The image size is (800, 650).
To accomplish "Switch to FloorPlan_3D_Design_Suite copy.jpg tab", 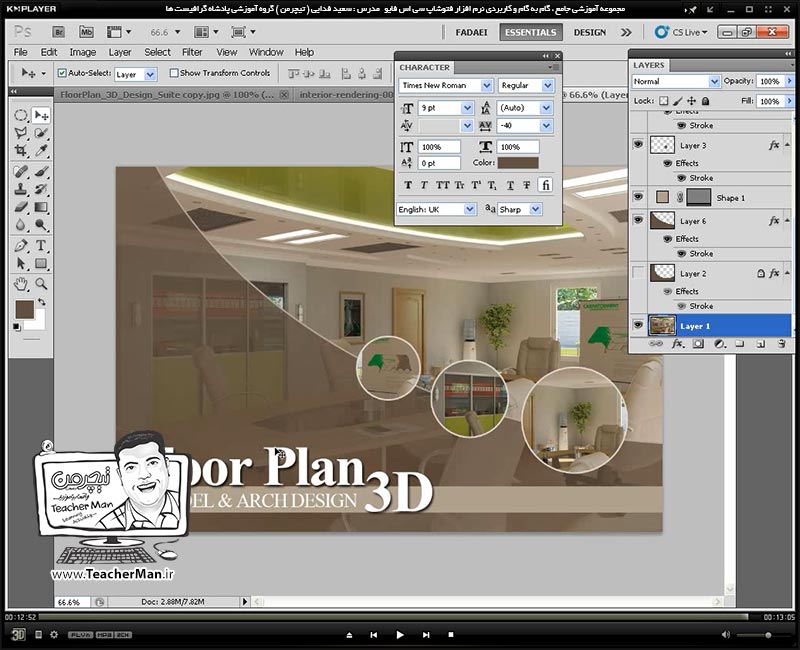I will [x=167, y=94].
